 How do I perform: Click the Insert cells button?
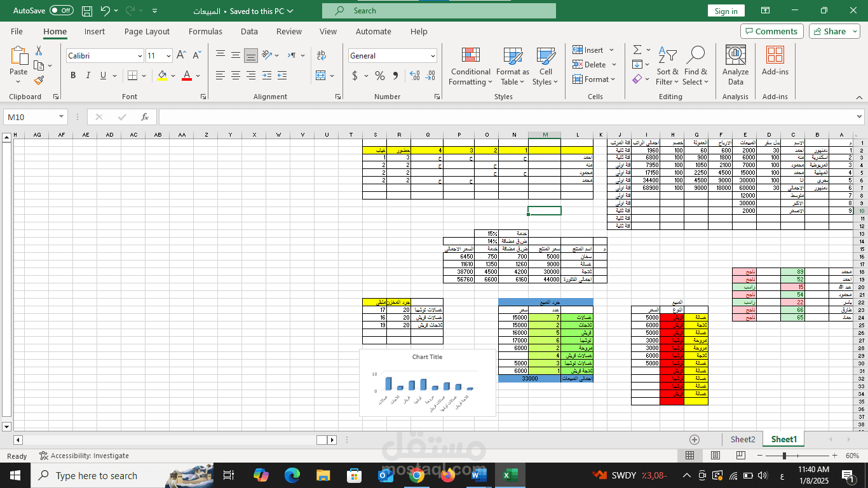tap(588, 50)
